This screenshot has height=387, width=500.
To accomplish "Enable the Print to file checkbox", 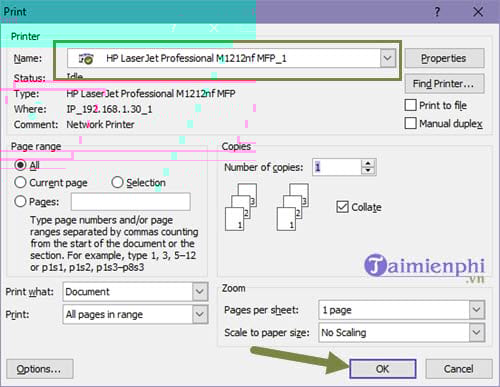I will [410, 105].
